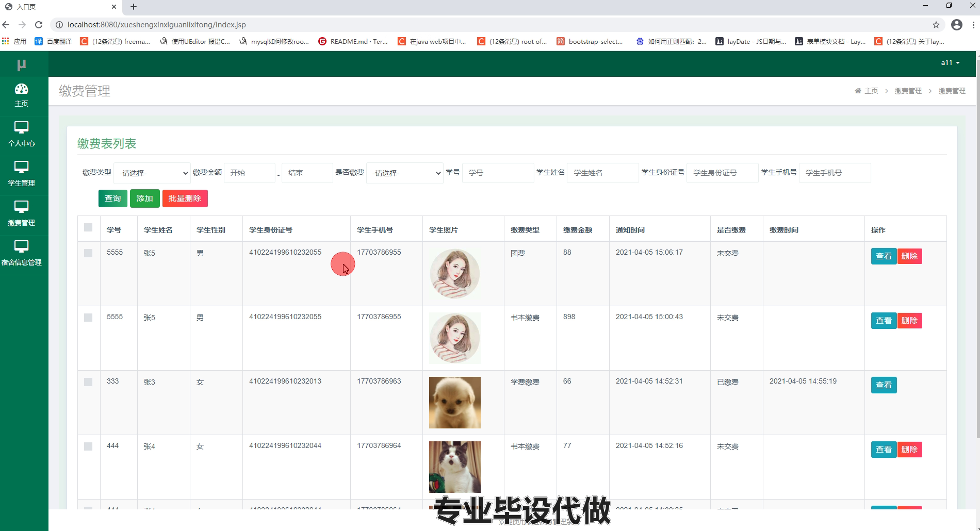The width and height of the screenshot is (980, 531).
Task: Open the browser profile avatar icon
Action: coord(957,25)
